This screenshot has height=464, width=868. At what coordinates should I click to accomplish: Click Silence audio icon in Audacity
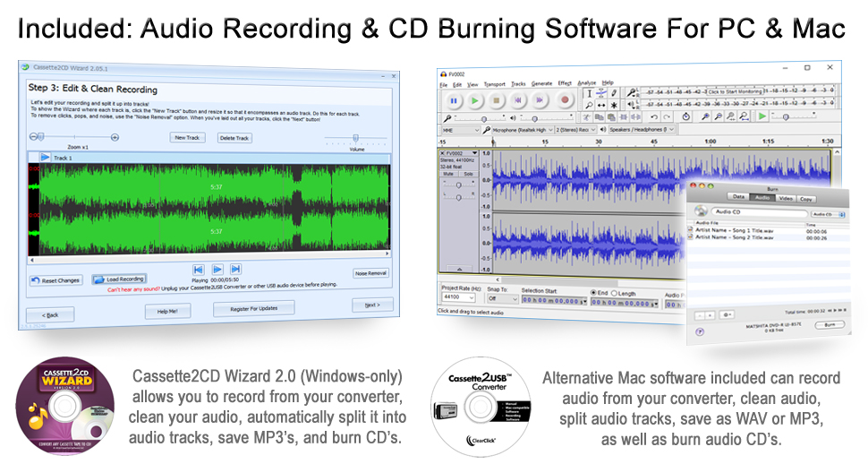click(x=635, y=117)
